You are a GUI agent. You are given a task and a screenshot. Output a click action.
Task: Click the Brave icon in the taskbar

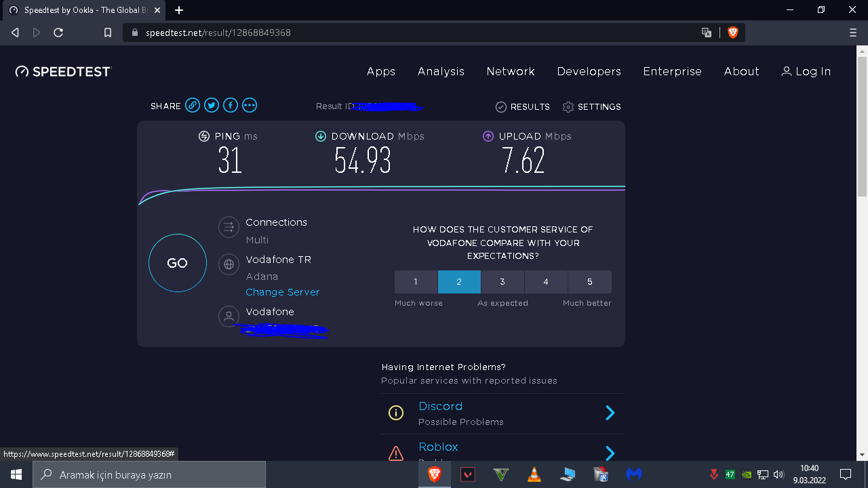435,474
